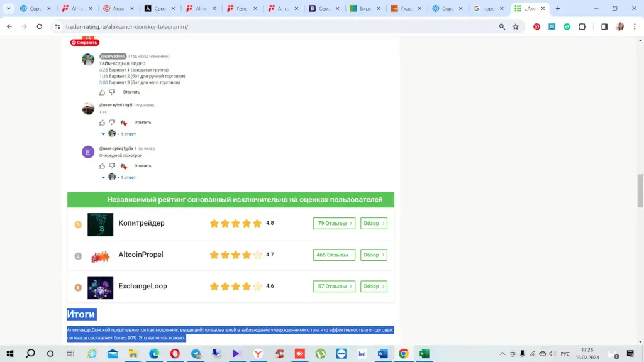Switch to the 'Глав' tab

pos(407,8)
